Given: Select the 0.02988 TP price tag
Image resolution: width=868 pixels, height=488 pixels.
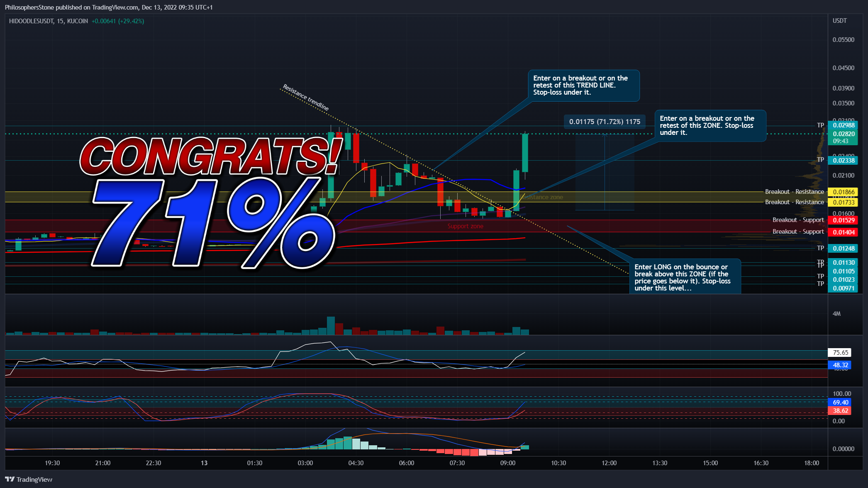Looking at the screenshot, I should coord(843,125).
